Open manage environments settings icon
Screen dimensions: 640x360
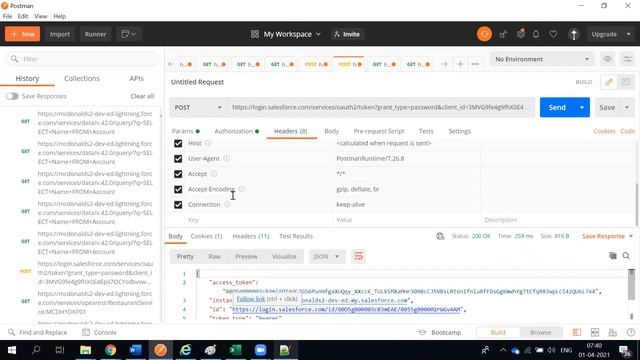pos(627,59)
